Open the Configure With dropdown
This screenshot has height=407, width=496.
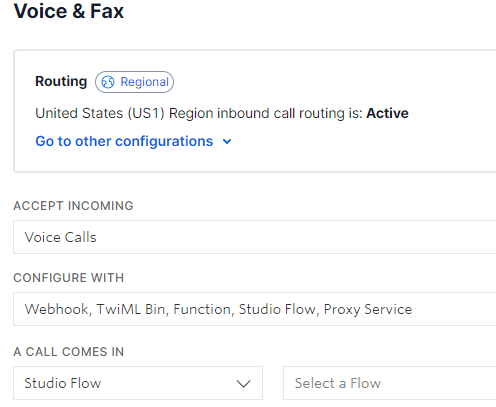255,309
